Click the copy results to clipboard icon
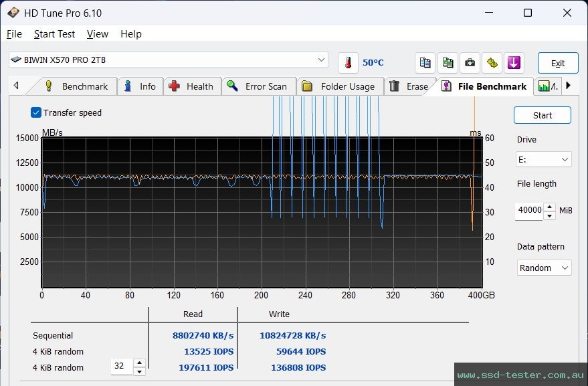 tap(425, 62)
